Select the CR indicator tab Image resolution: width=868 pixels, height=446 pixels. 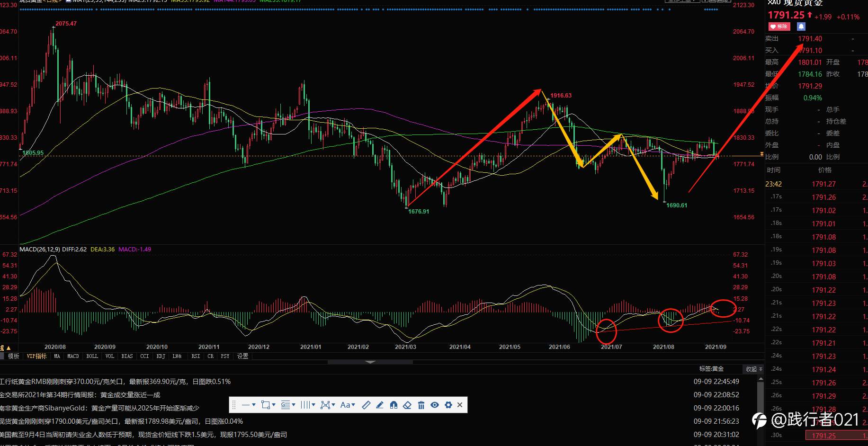pyautogui.click(x=211, y=356)
